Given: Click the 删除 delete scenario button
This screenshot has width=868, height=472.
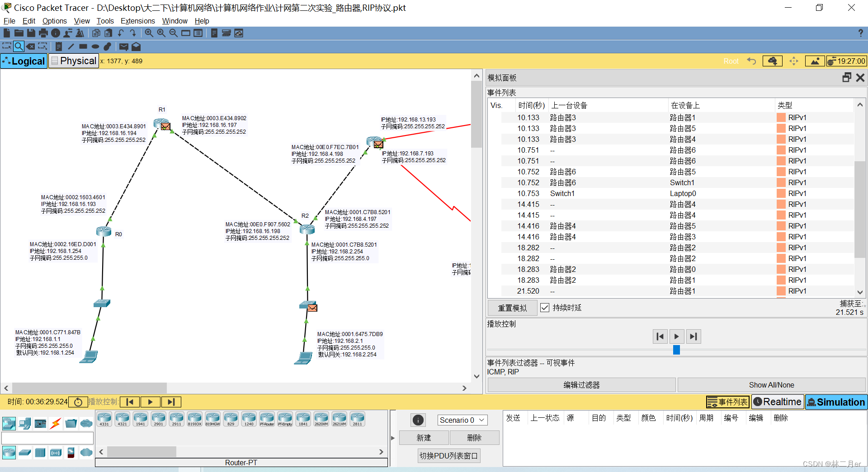Looking at the screenshot, I should [x=474, y=438].
